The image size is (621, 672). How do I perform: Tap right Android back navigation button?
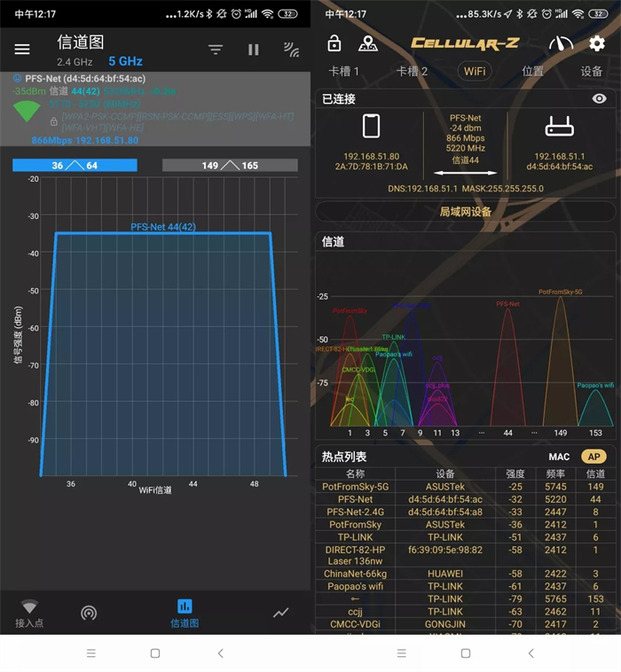pyautogui.click(x=531, y=653)
